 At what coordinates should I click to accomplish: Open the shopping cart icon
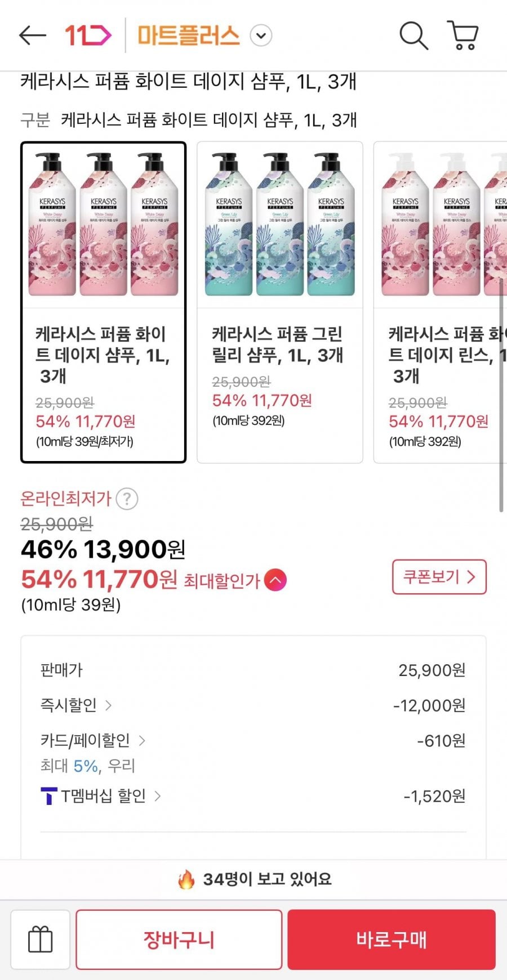coord(463,35)
